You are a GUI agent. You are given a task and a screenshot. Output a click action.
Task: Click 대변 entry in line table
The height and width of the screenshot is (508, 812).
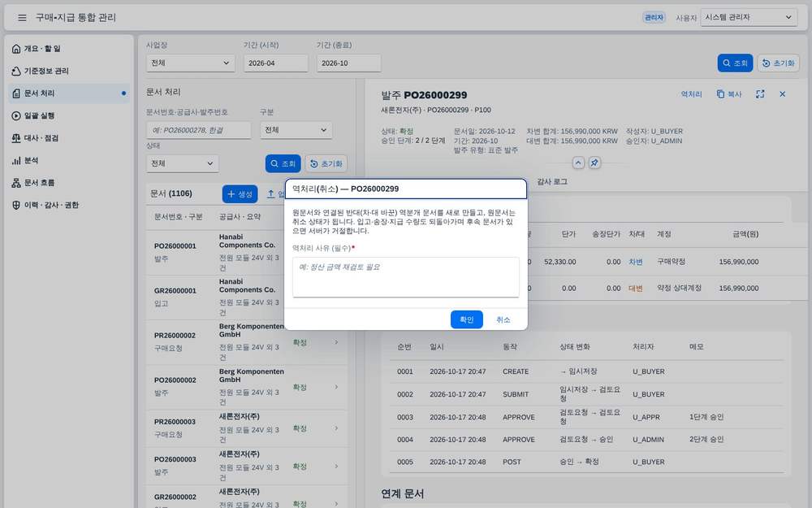[x=636, y=289]
